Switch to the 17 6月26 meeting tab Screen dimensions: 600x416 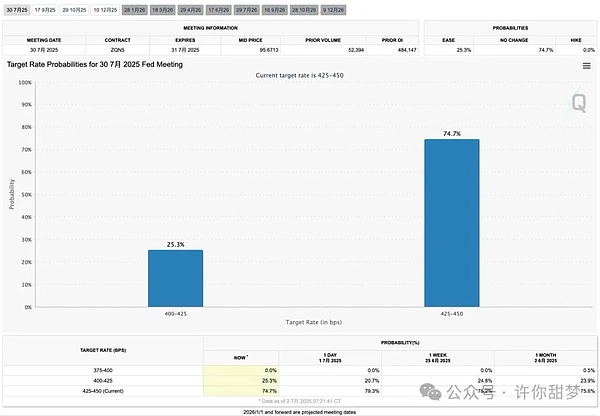pyautogui.click(x=218, y=9)
